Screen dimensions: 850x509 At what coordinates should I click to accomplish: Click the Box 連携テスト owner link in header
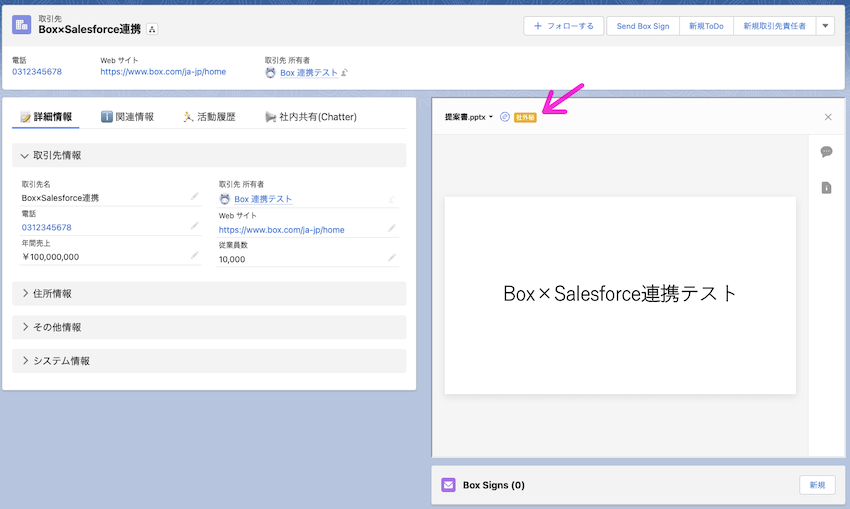309,73
